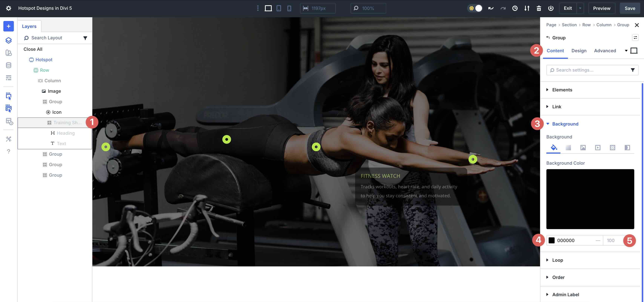Click the trash icon in the top bar
The image size is (644, 302).
coord(539,8)
